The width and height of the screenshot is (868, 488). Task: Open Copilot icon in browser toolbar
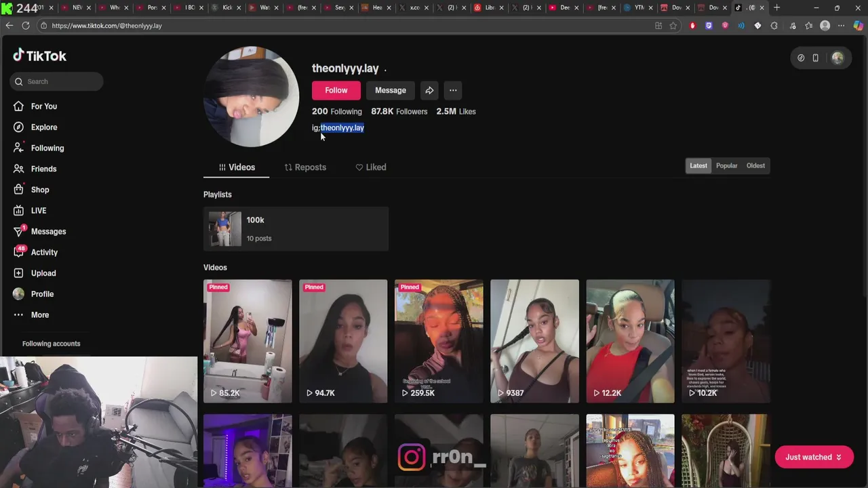[858, 26]
